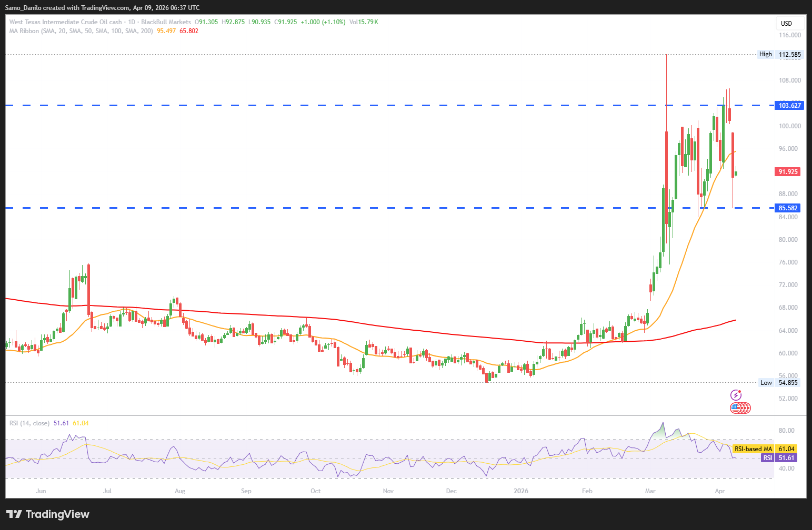
Task: Click the purple lightning-bolt event icon
Action: pos(736,395)
